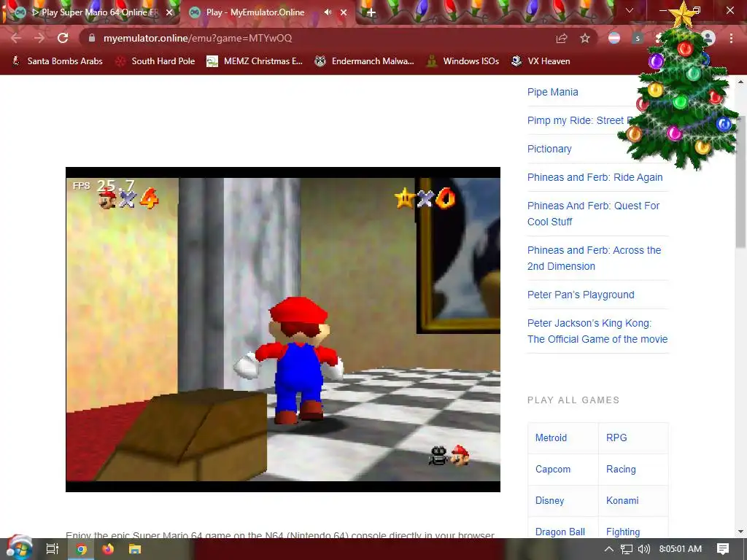Click the Mario lives counter in game HUD

(128, 198)
